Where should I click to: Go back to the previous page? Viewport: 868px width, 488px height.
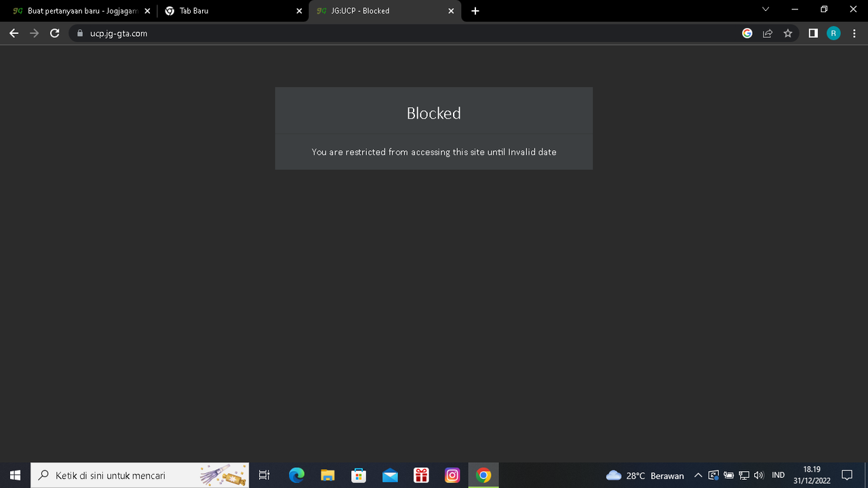14,33
